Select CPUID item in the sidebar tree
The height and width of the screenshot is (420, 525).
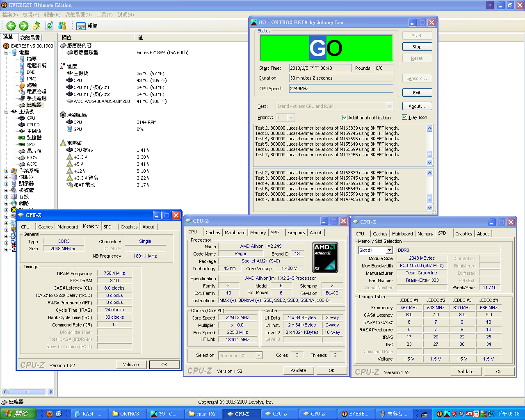coord(33,125)
